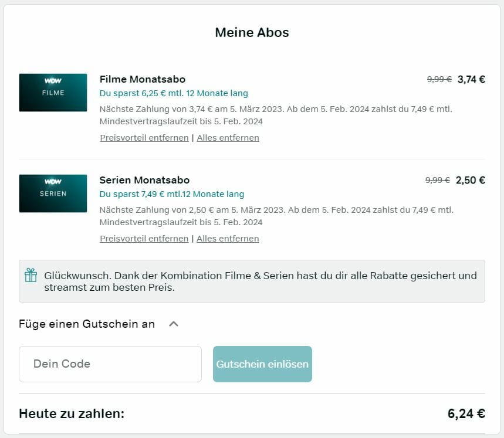Click the total amount 6,24 €

pos(466,413)
